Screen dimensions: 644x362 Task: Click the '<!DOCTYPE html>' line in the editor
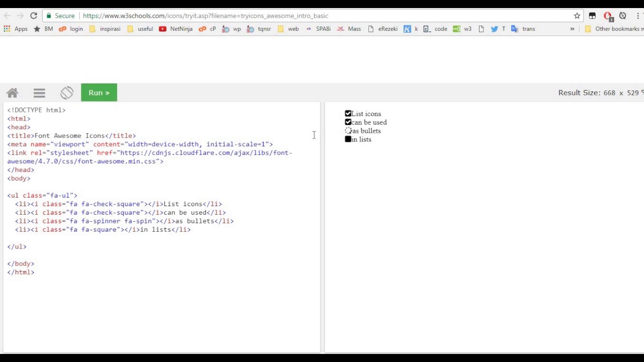pos(36,110)
